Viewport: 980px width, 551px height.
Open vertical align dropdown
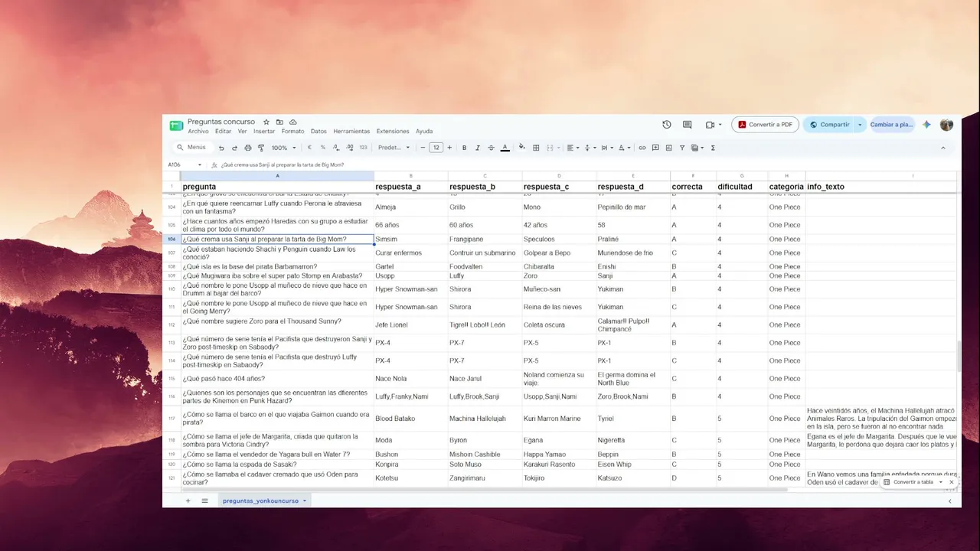pyautogui.click(x=590, y=148)
